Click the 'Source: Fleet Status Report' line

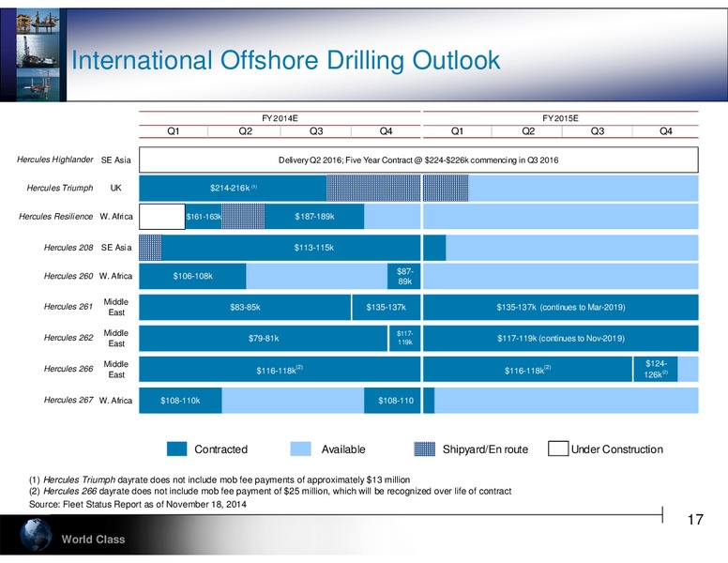click(x=138, y=504)
